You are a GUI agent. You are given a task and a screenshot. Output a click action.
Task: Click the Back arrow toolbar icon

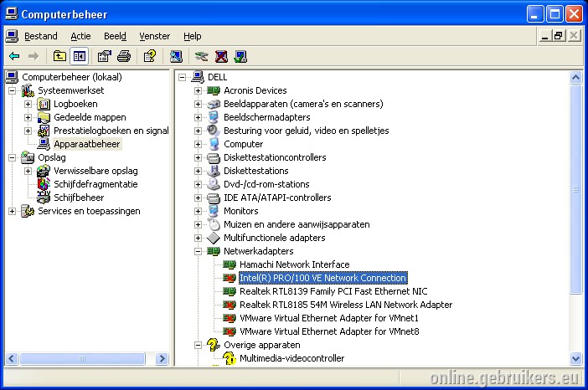tap(14, 57)
